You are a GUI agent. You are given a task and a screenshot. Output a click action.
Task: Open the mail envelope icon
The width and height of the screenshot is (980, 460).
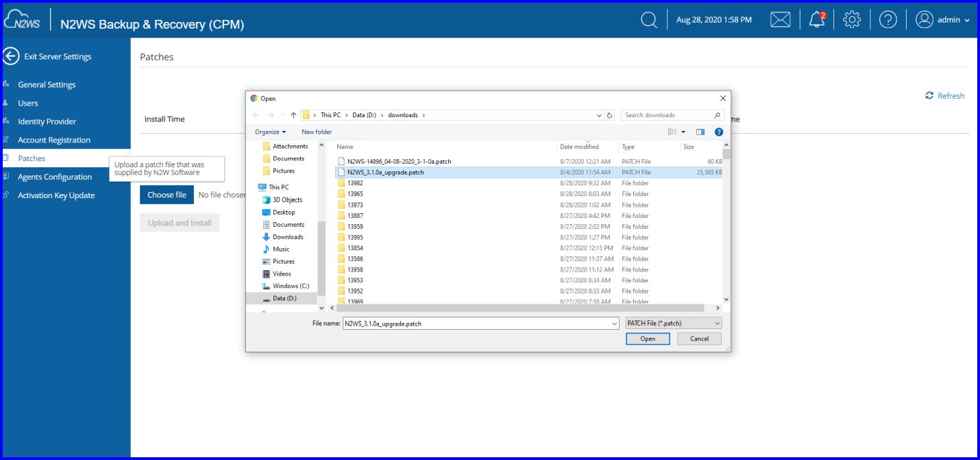point(780,20)
